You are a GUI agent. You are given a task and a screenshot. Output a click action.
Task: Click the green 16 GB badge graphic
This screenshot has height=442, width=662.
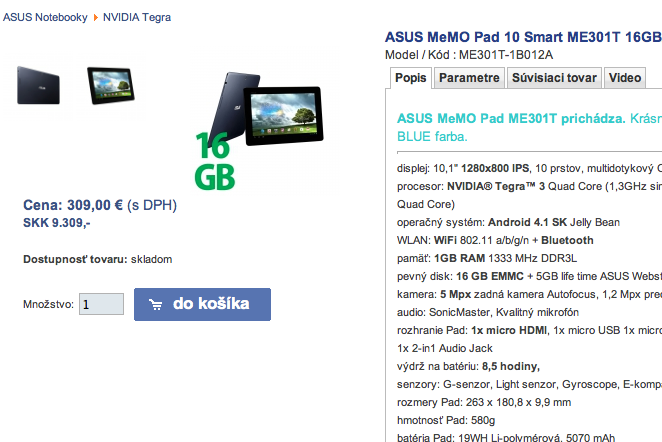214,161
